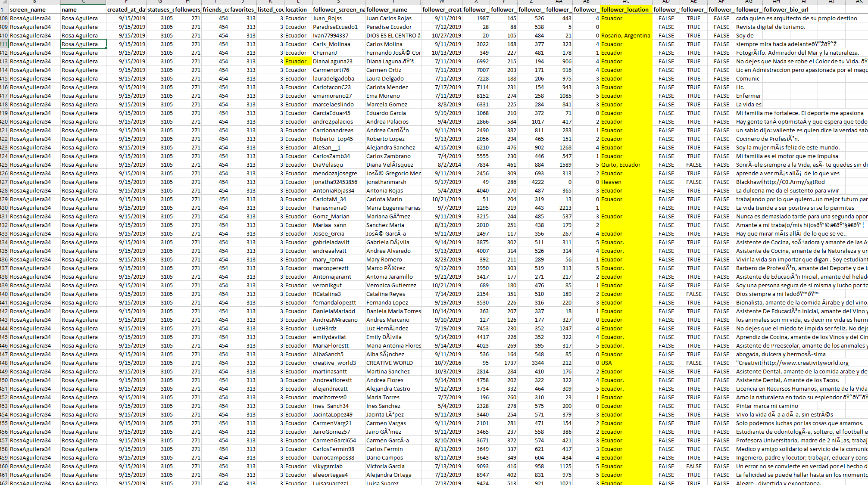Click the cell 'marcelaeslindo'
The width and height of the screenshot is (868, 485).
tap(338, 104)
